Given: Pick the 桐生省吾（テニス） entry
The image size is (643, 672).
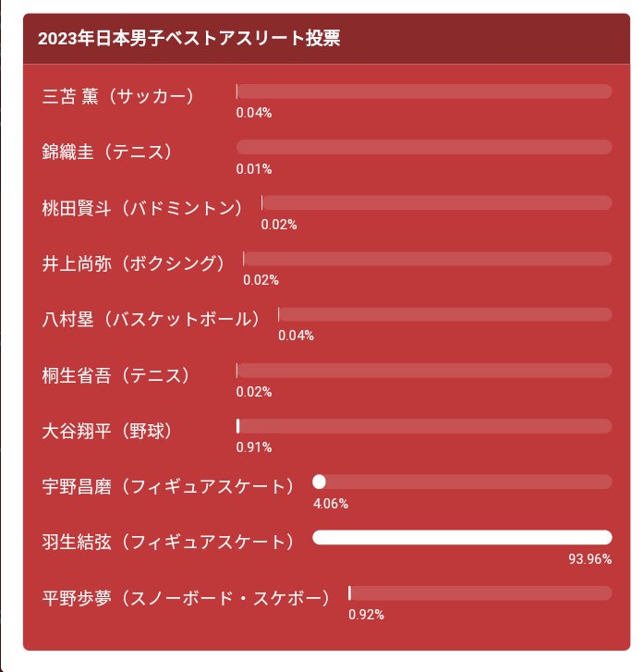Looking at the screenshot, I should [115, 375].
